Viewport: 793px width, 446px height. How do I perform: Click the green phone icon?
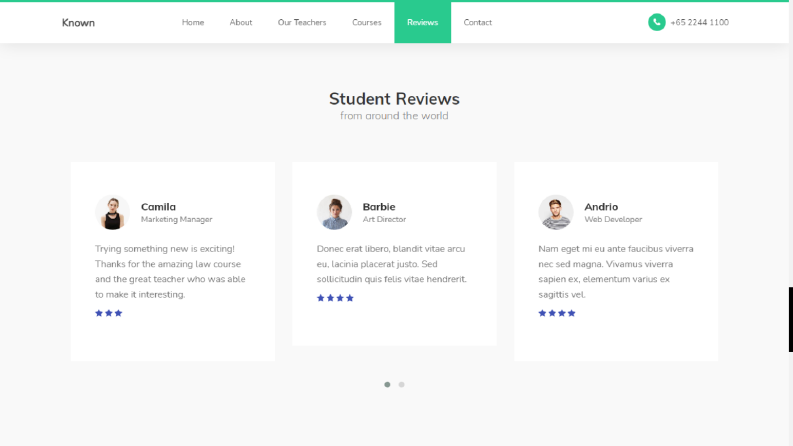coord(656,22)
